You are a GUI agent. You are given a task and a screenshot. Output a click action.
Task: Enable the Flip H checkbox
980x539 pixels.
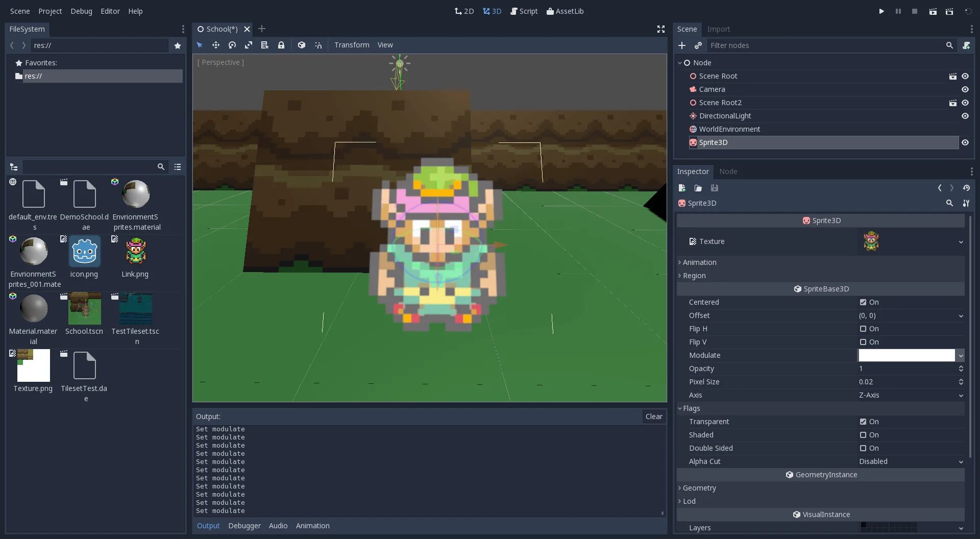[863, 329]
